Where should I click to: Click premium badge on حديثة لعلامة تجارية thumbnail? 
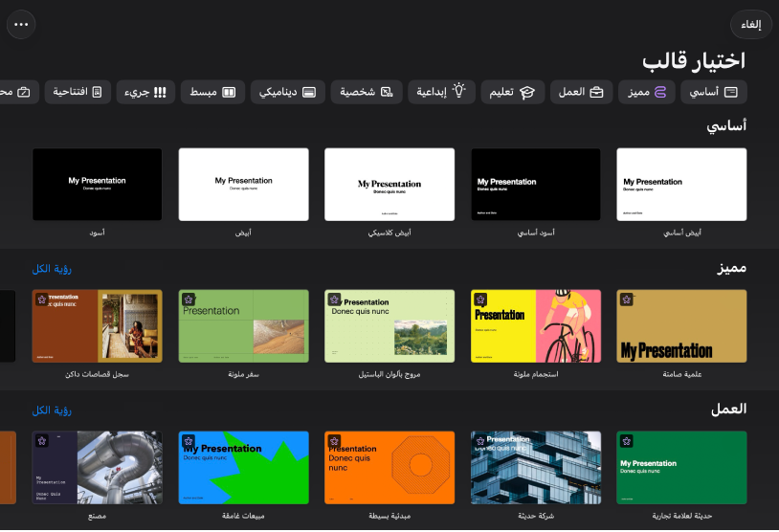pyautogui.click(x=627, y=441)
